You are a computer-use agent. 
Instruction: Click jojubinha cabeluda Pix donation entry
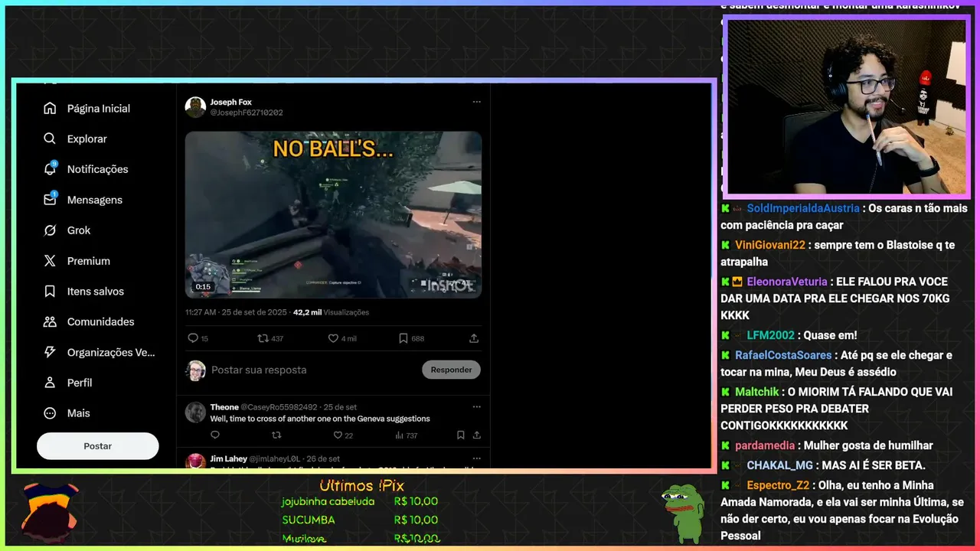point(360,502)
